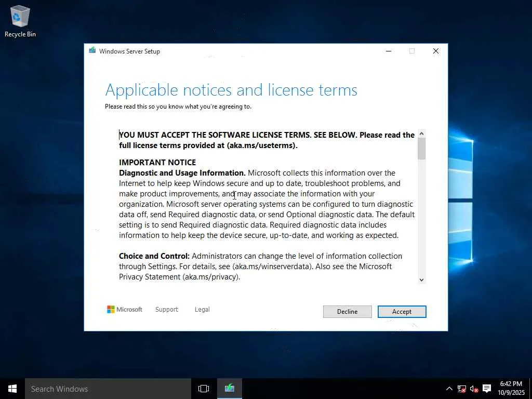This screenshot has width=532, height=399.
Task: Open the Support link
Action: tap(167, 310)
